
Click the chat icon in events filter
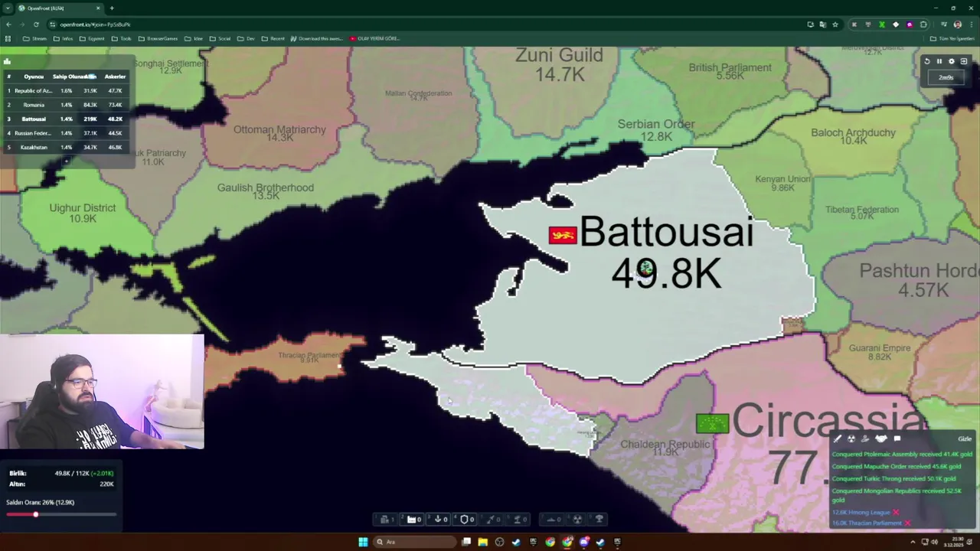tap(897, 439)
